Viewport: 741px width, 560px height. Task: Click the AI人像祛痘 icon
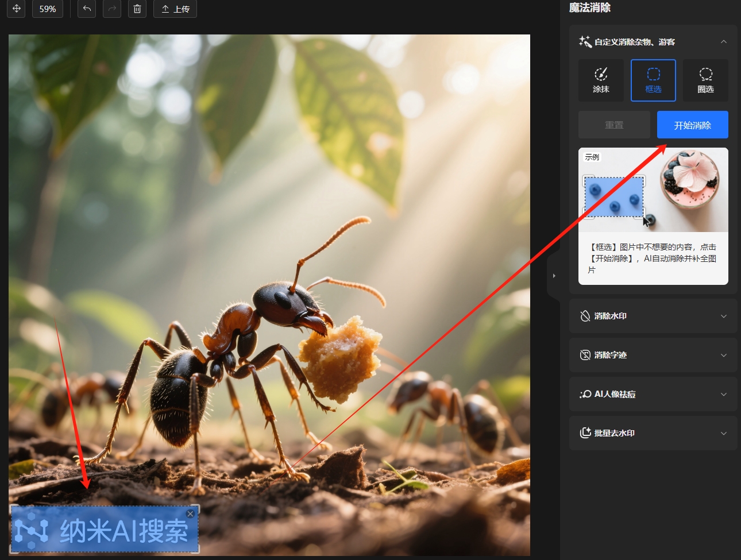point(585,394)
